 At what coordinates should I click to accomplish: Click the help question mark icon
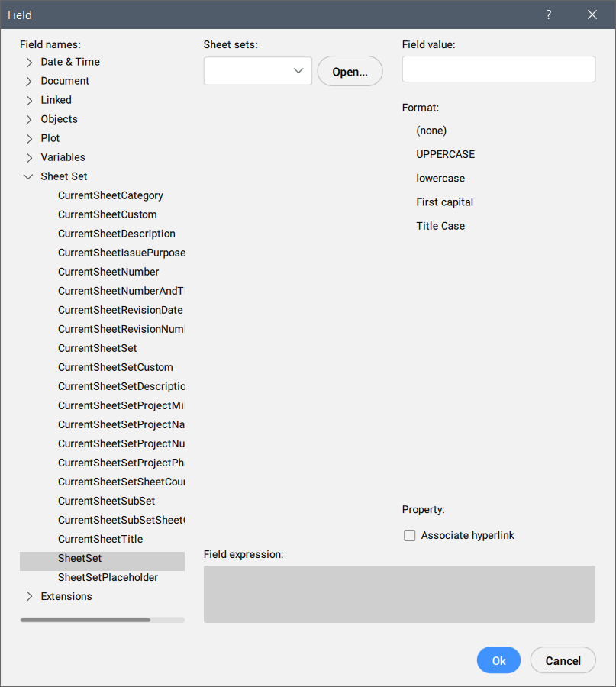548,15
